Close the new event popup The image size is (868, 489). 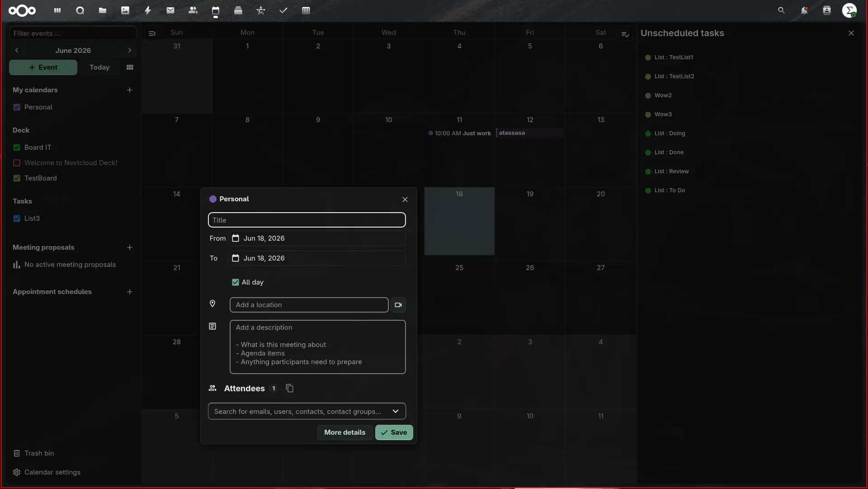405,199
